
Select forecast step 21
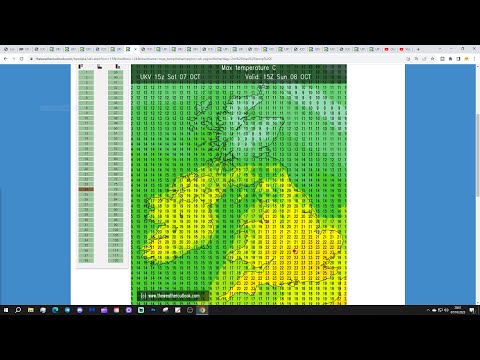click(86, 174)
